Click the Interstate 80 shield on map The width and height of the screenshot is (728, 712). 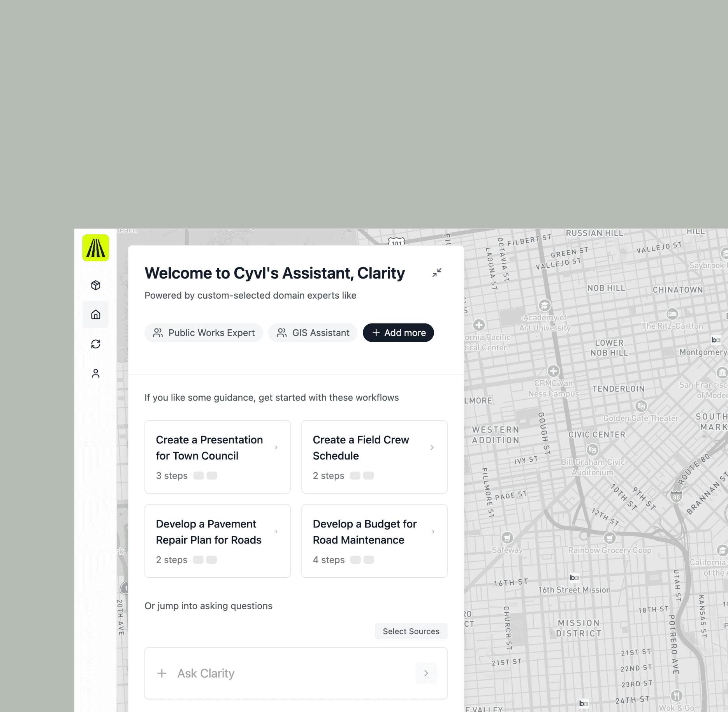676,497
